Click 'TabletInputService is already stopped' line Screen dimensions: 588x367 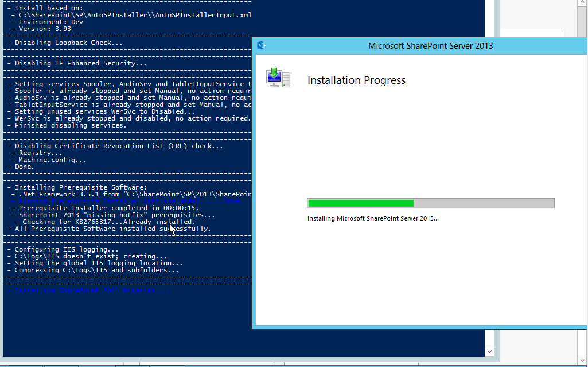[130, 105]
